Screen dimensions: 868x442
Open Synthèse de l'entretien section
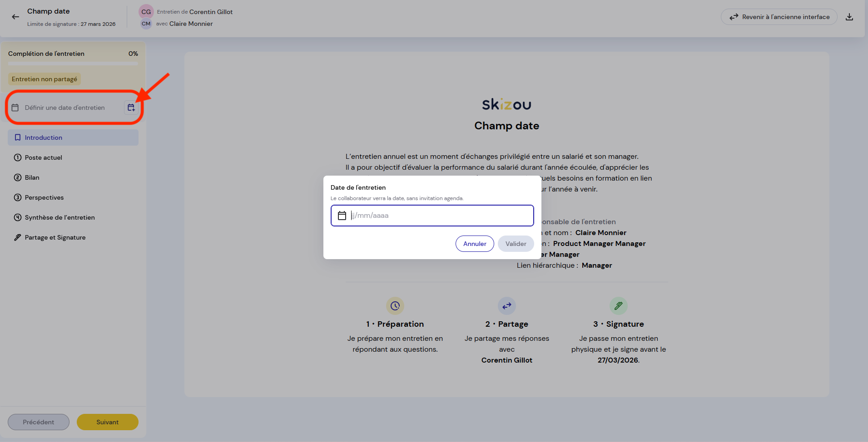(x=60, y=217)
